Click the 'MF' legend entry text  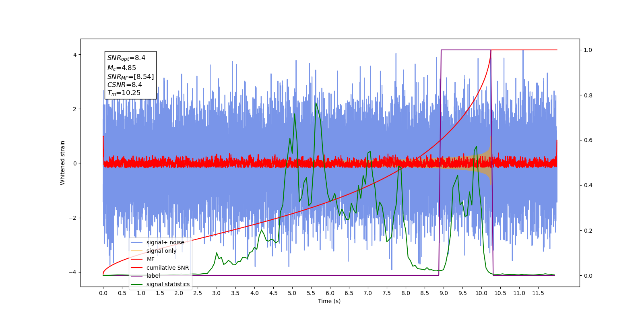click(x=151, y=259)
